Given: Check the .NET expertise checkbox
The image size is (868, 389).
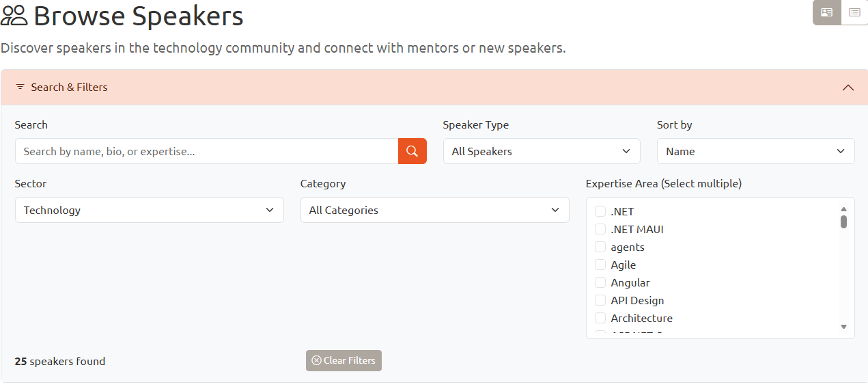Looking at the screenshot, I should [600, 211].
